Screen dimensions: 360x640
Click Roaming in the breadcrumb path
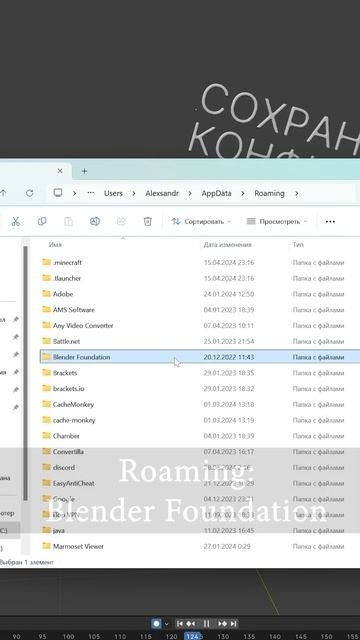(269, 193)
